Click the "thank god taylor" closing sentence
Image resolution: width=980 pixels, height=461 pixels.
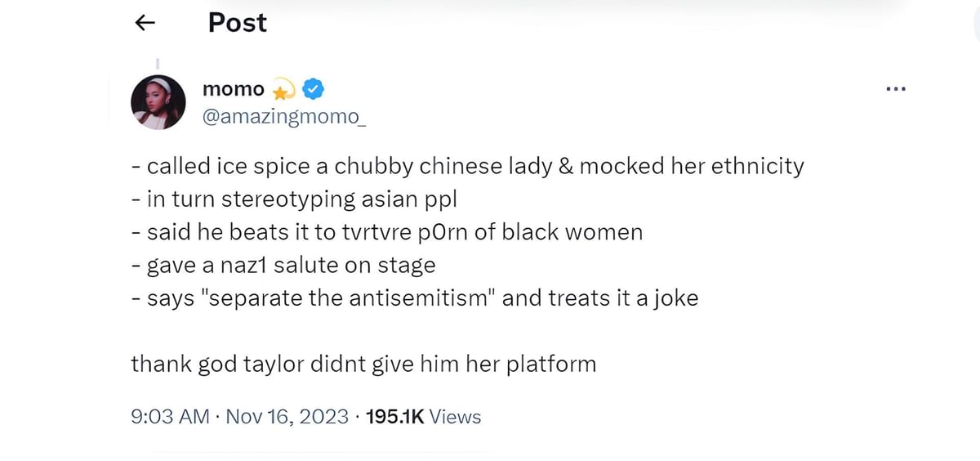(363, 363)
